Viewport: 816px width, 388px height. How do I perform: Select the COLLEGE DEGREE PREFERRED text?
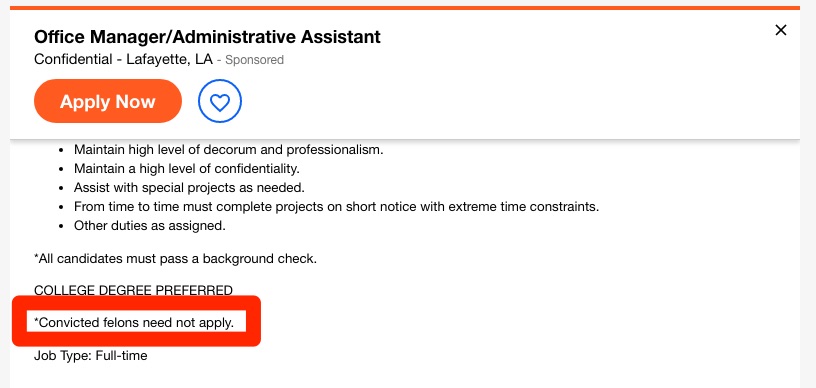pos(133,290)
